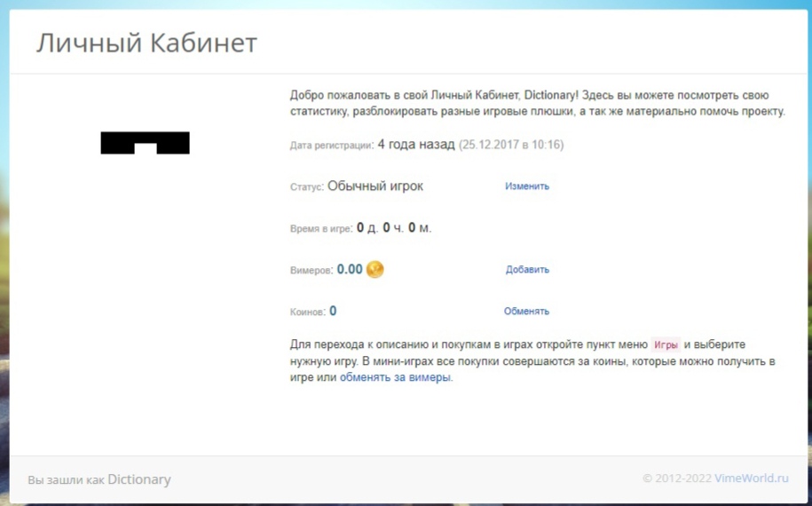The image size is (812, 506).
Task: Click the Добавить link for Вимеров
Action: (527, 270)
